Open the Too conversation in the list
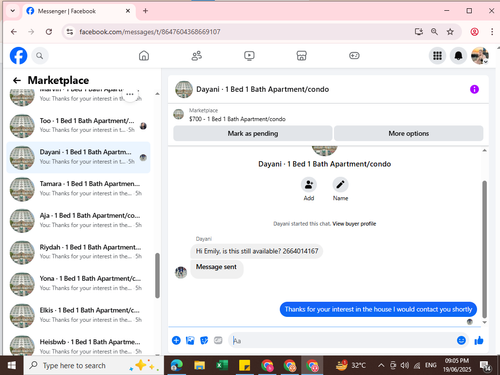500x375 pixels. point(78,125)
